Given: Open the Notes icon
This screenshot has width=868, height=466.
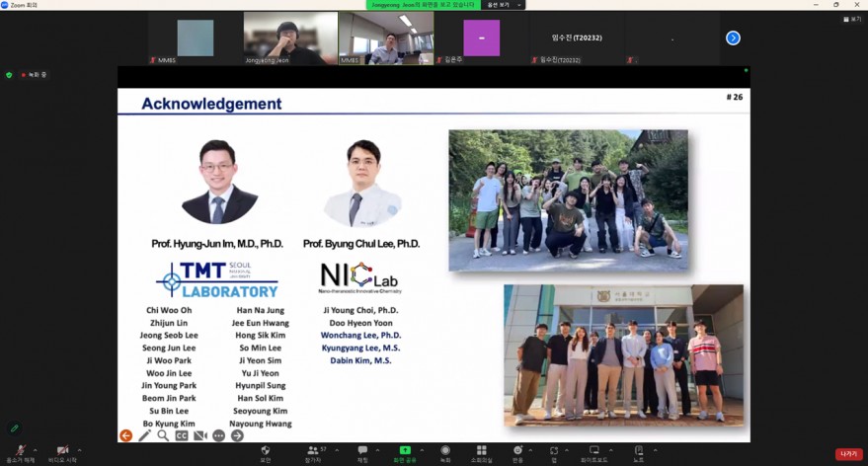Looking at the screenshot, I should click(639, 450).
